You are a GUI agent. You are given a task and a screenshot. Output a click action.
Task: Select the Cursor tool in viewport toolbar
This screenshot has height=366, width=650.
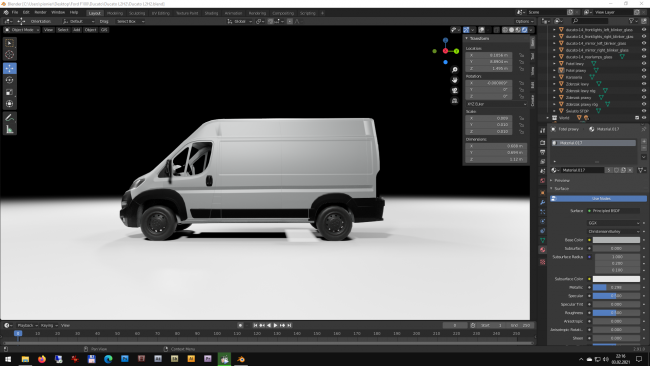(10, 55)
